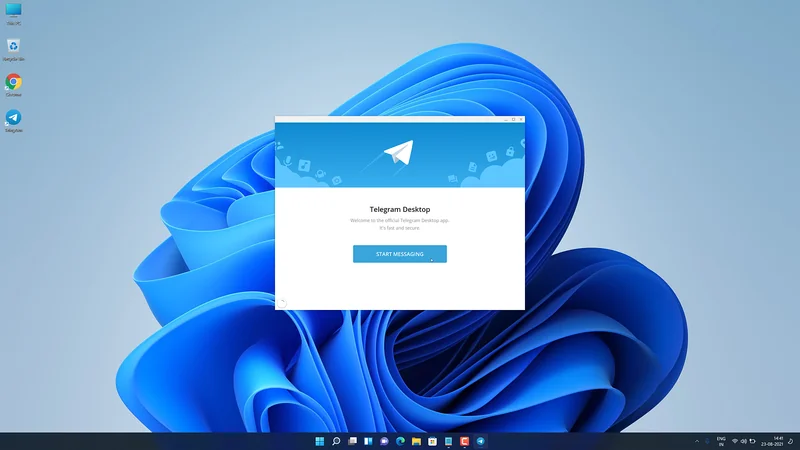800x450 pixels.
Task: Expand the hidden system tray icons
Action: tap(698, 441)
